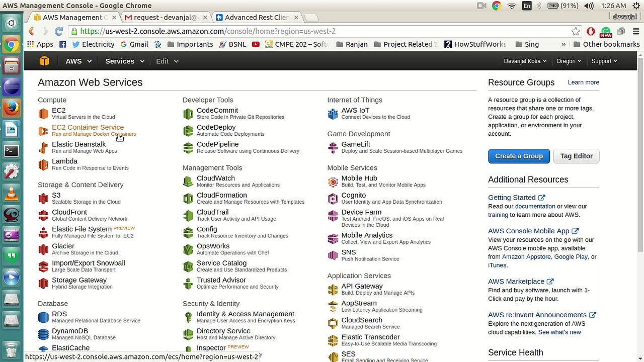
Task: Close the Advanced Rest Client tab
Action: 296,17
